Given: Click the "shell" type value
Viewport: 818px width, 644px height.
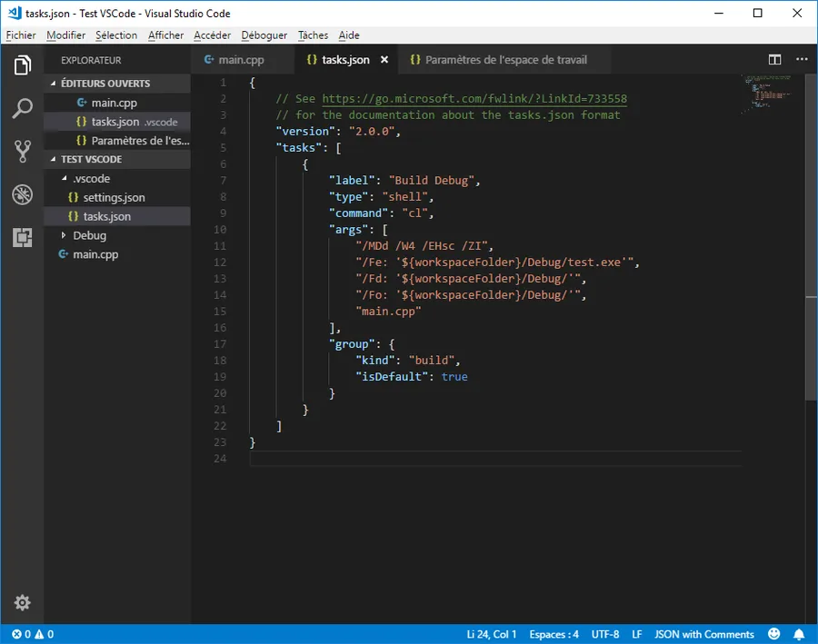Looking at the screenshot, I should click(x=405, y=196).
